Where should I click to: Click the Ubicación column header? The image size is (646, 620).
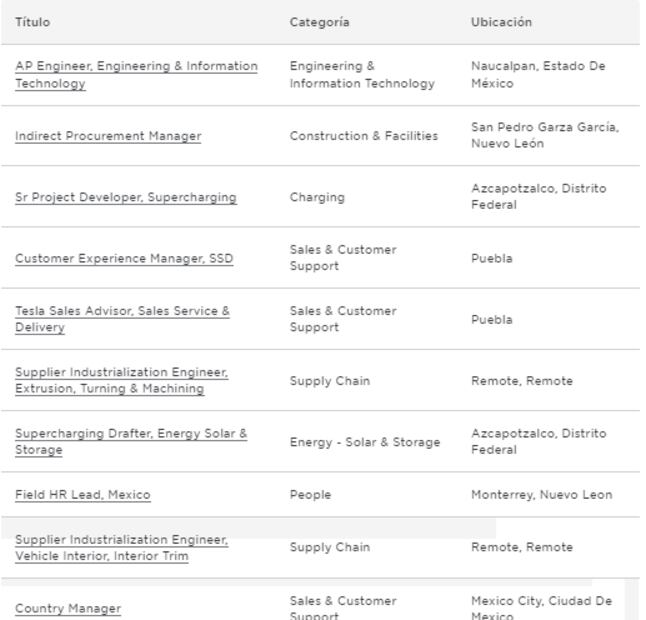502,22
